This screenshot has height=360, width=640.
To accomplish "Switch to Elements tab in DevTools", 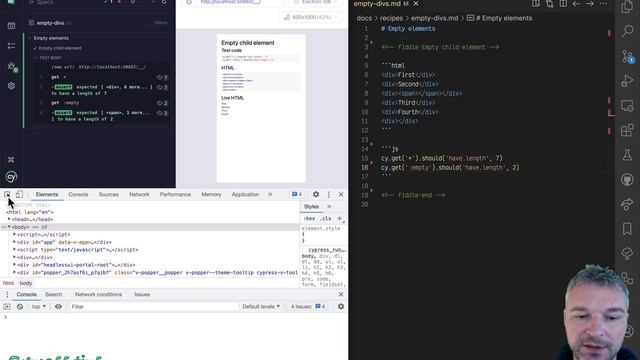I will point(47,195).
